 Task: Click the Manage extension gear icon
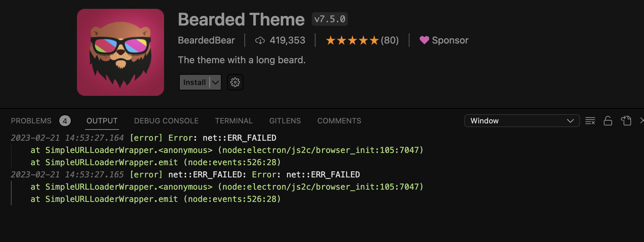[235, 82]
